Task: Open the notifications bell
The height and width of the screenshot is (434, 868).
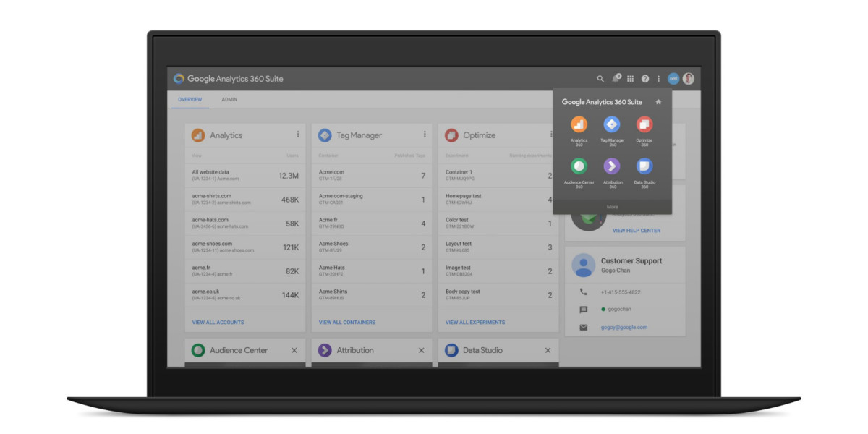Action: 616,79
